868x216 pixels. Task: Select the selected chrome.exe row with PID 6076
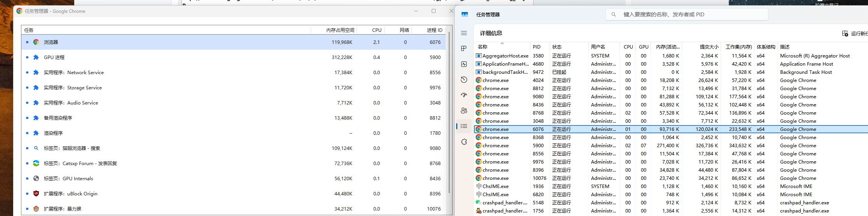click(671, 129)
